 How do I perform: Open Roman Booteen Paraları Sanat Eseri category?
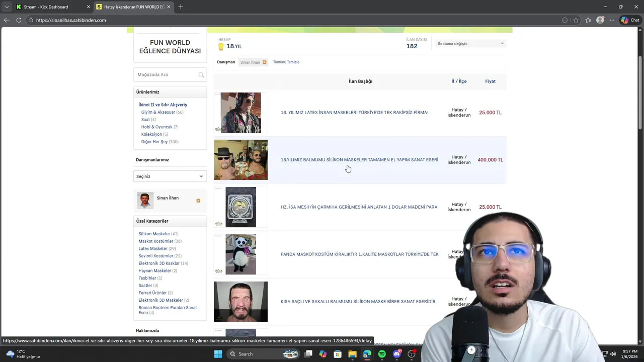tap(168, 310)
